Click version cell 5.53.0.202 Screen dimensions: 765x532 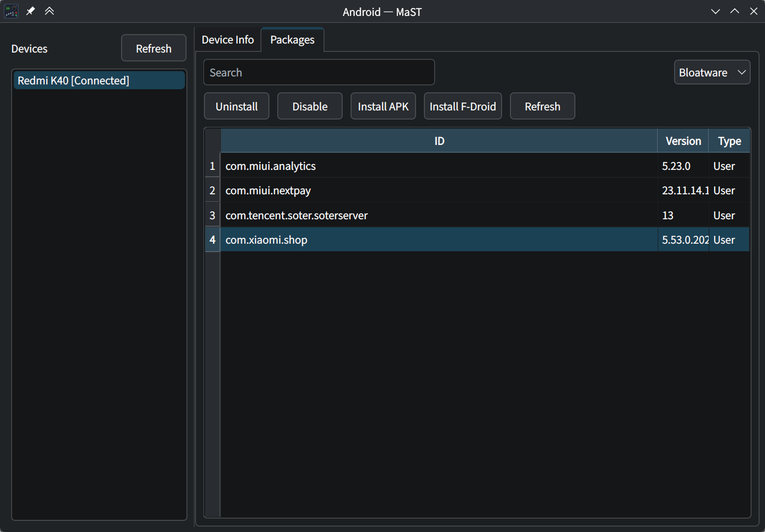(x=683, y=239)
